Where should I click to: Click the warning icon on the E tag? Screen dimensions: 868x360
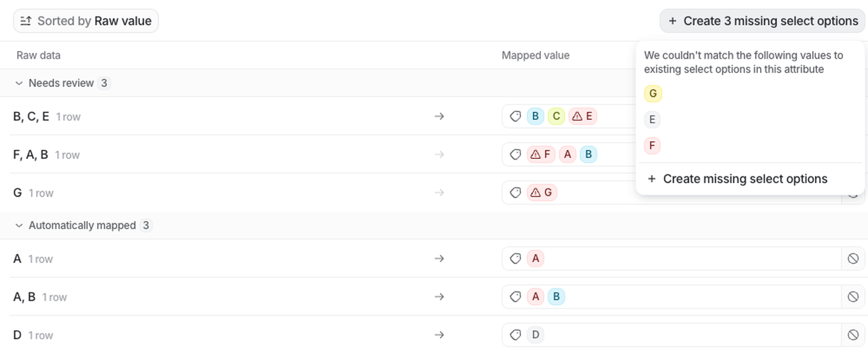(577, 116)
